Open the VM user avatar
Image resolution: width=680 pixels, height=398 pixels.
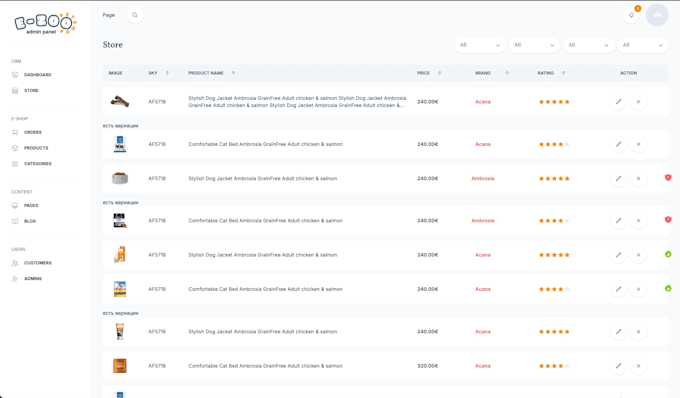[x=657, y=15]
